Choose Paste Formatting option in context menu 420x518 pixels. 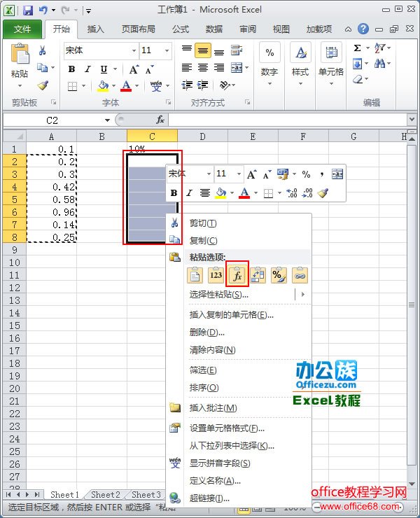point(279,275)
